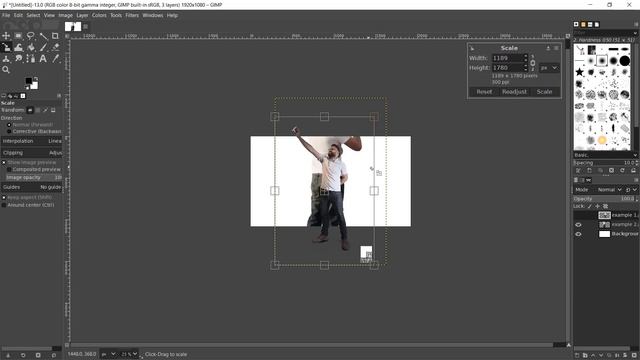
Task: Reset colors to default black and white
Action: click(27, 88)
